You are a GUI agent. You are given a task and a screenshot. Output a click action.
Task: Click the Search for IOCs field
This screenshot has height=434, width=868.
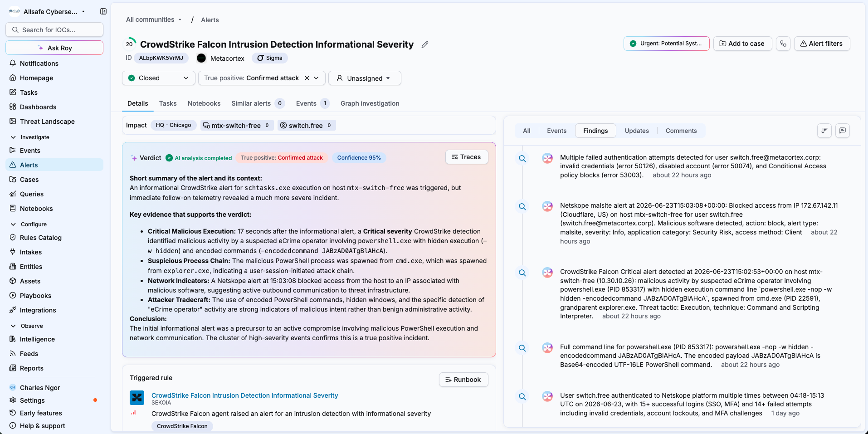coord(54,29)
